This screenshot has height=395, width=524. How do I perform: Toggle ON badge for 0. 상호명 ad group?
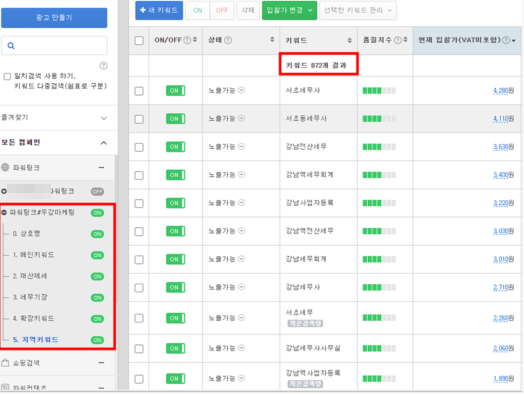pyautogui.click(x=97, y=234)
